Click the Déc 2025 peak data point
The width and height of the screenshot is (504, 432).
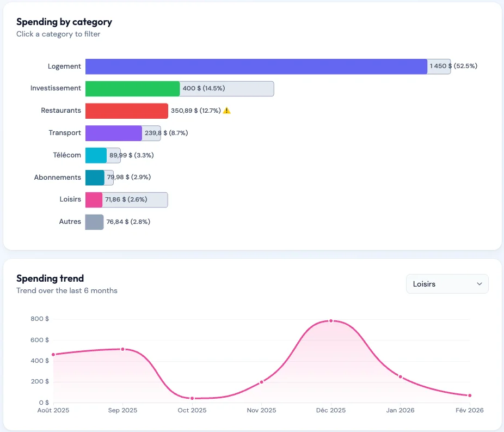[x=330, y=321]
